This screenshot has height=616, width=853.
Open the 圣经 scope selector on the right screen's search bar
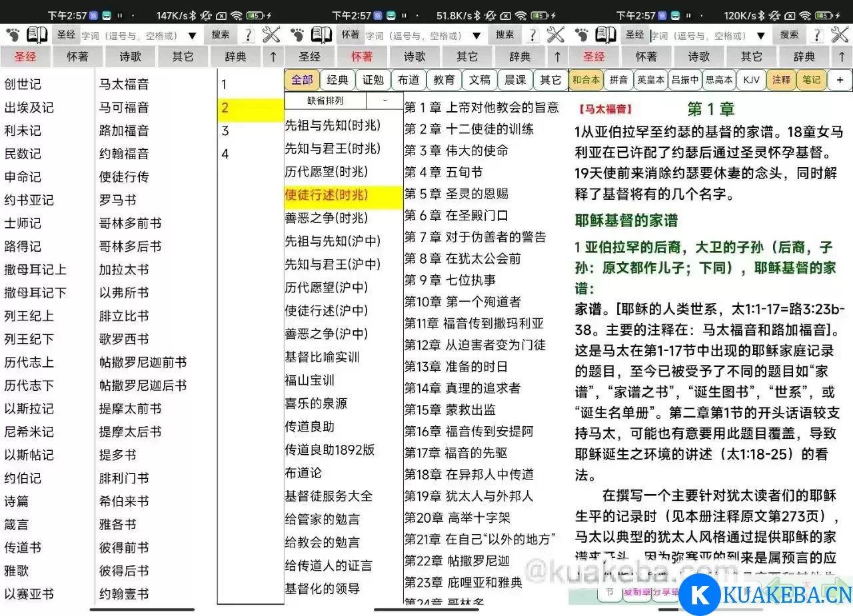click(x=635, y=35)
